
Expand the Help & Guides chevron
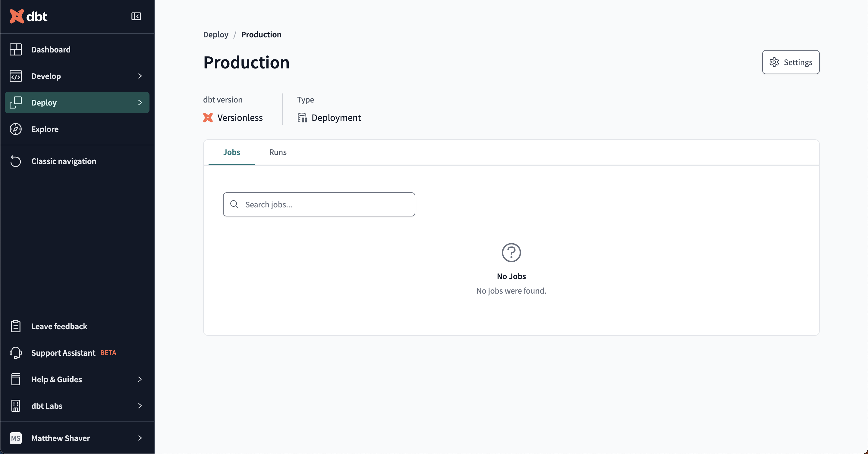pos(140,379)
